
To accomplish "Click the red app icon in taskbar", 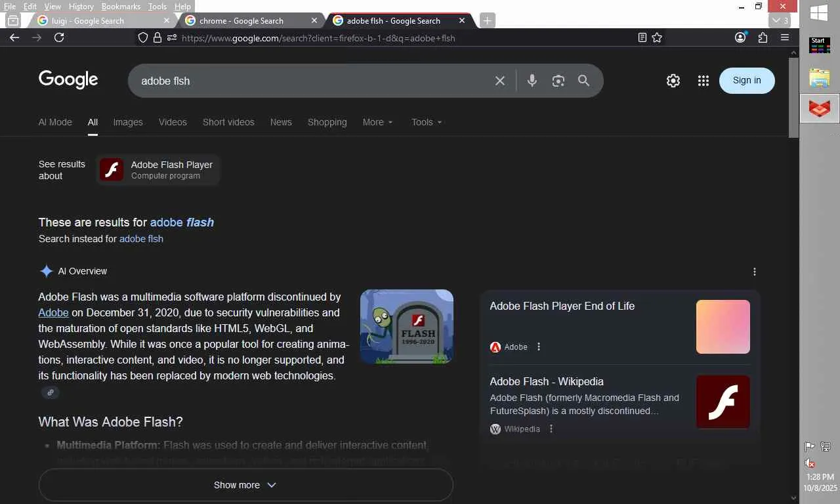I will [x=820, y=108].
